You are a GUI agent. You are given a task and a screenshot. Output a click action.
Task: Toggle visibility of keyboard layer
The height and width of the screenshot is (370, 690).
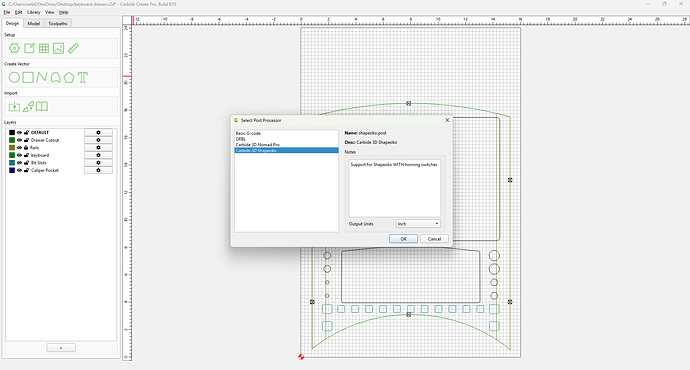pyautogui.click(x=19, y=155)
